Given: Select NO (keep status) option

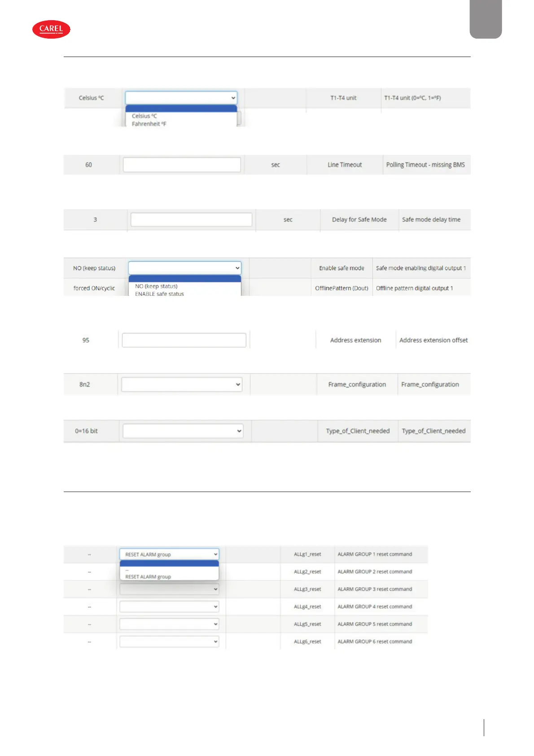Looking at the screenshot, I should pos(156,286).
